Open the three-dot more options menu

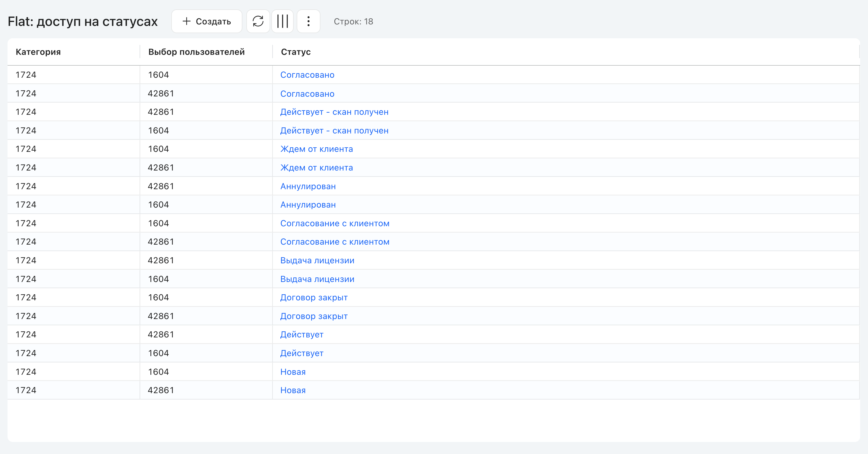coord(308,21)
